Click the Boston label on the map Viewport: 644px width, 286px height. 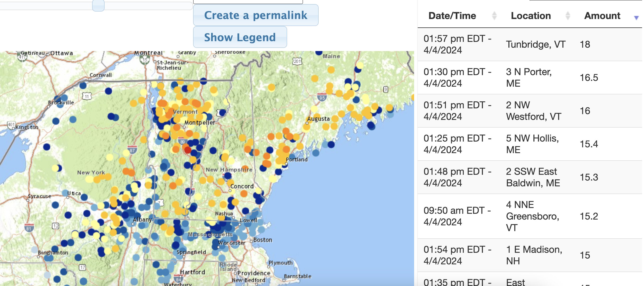[x=263, y=240]
